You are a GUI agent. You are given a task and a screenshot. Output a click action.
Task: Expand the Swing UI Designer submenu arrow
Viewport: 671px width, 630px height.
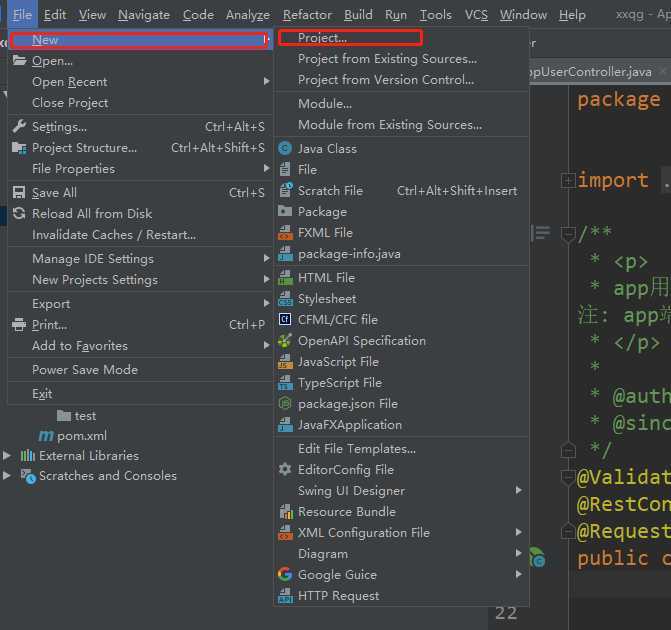(x=519, y=490)
